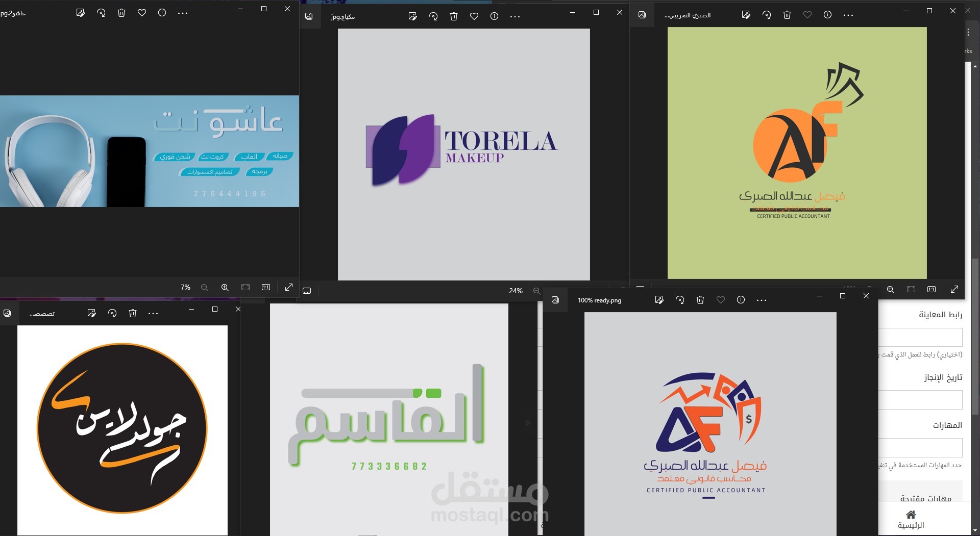Open the See more menu in the عاشو2 window
Viewport: 980px width, 536px height.
click(183, 13)
